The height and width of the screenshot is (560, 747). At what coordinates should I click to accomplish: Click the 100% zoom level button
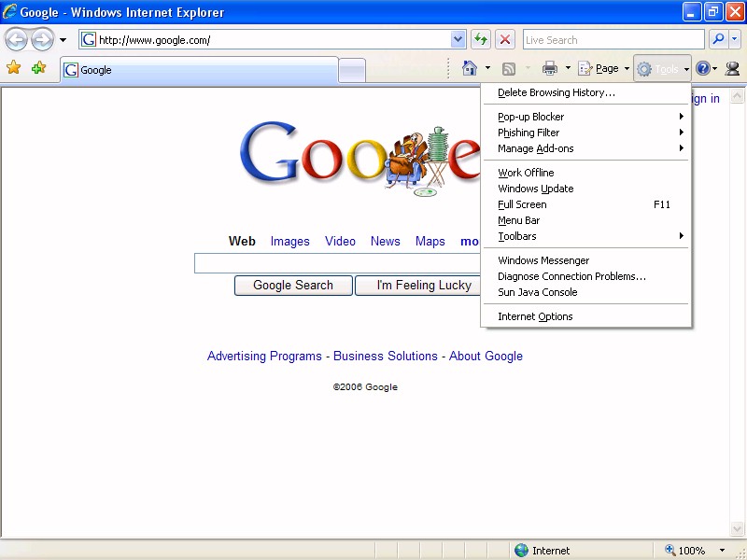pos(685,551)
